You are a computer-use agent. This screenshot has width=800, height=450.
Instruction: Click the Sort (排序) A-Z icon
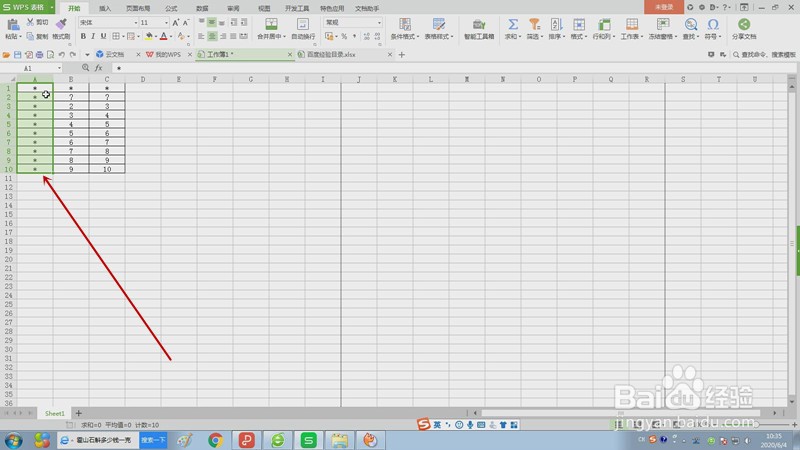(x=556, y=24)
